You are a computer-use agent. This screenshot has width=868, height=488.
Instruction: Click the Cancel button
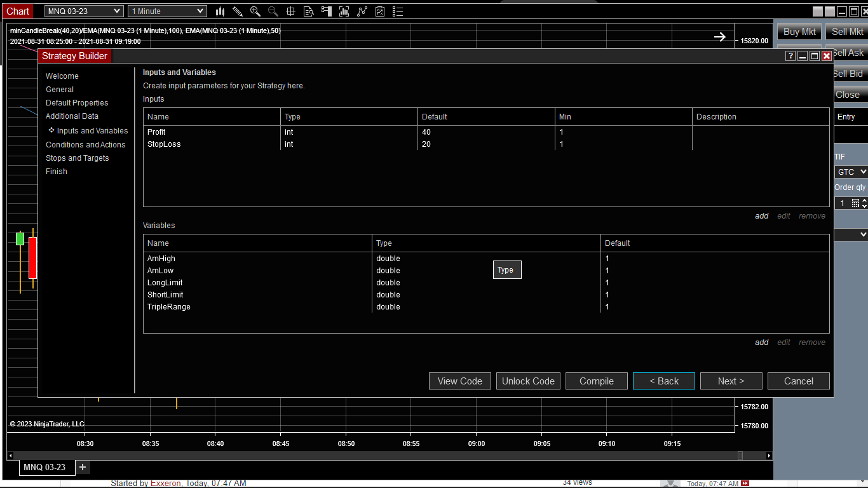tap(799, 381)
